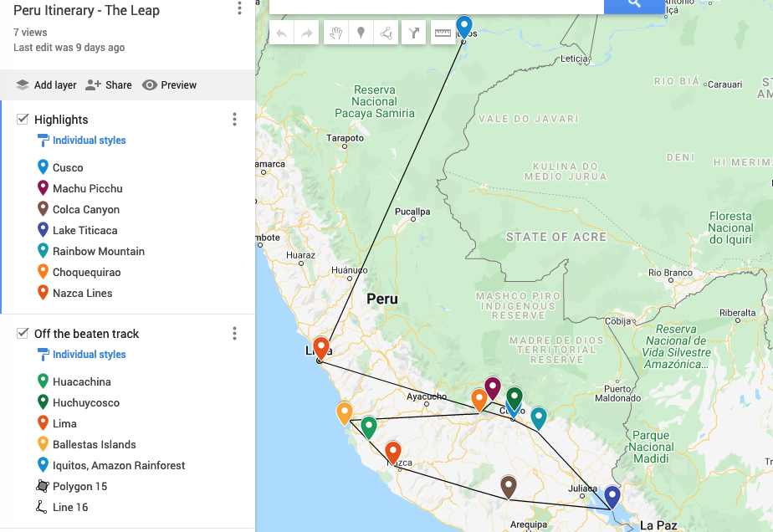773x532 pixels.
Task: Select Polygon 15 in the layer list
Action: 79,487
